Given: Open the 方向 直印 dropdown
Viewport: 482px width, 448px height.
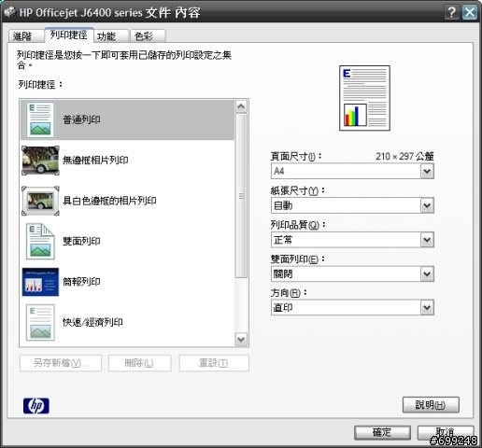Looking at the screenshot, I should pos(352,308).
